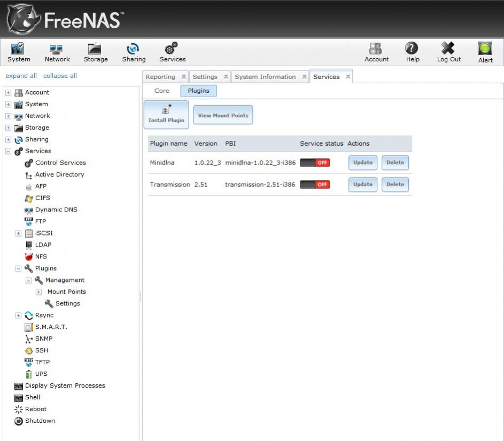Viewport: 504px width, 441px height.
Task: Open SNMP service in sidebar
Action: (38, 338)
